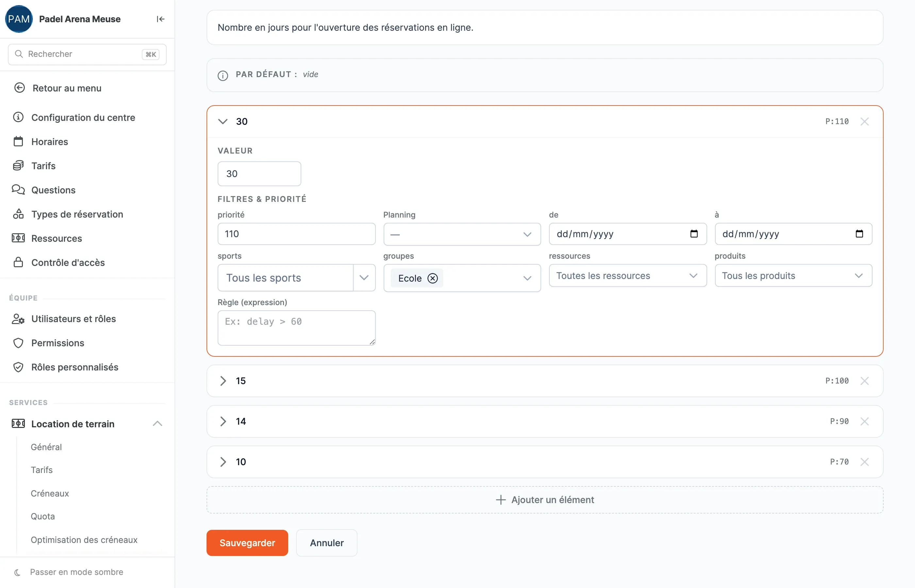
Task: Click the Sauvegarder button
Action: [x=247, y=543]
